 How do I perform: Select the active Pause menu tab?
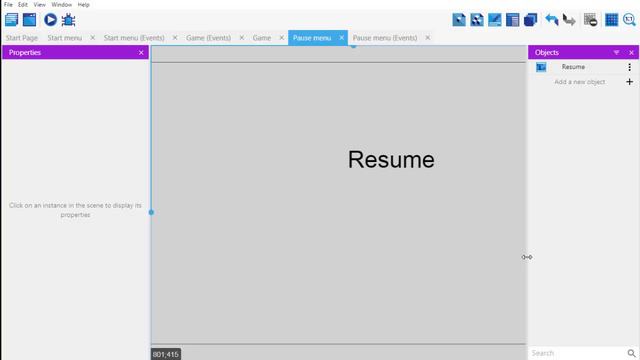[x=312, y=38]
